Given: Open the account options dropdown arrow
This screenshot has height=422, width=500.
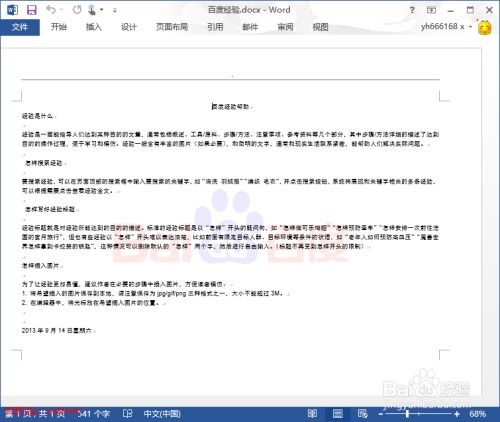Looking at the screenshot, I should coord(471,26).
